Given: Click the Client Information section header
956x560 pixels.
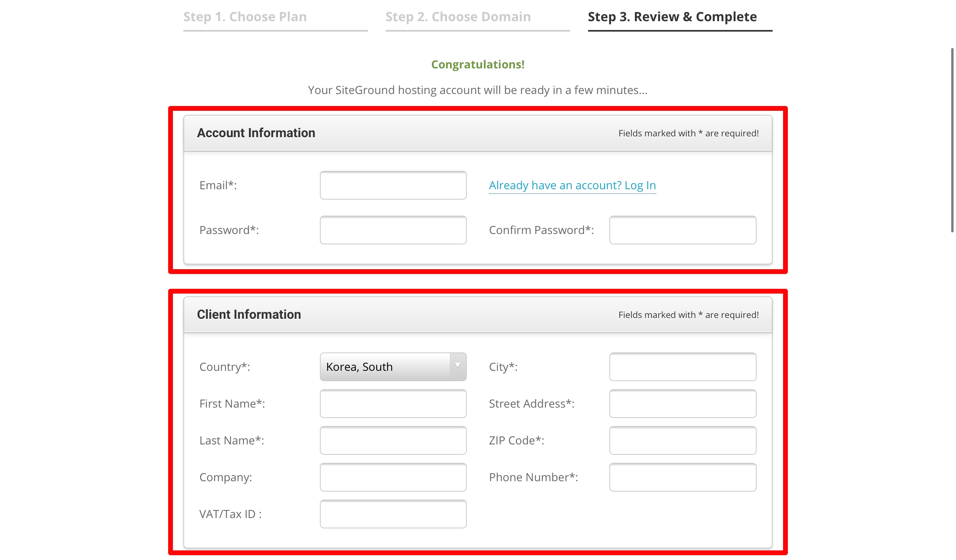Looking at the screenshot, I should click(x=249, y=314).
